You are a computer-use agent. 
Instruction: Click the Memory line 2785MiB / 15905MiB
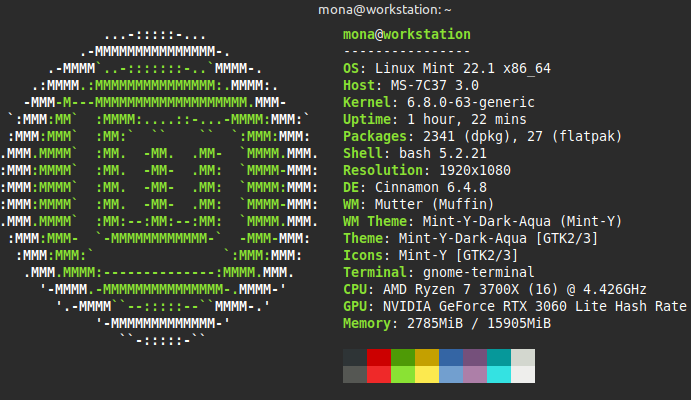447,323
